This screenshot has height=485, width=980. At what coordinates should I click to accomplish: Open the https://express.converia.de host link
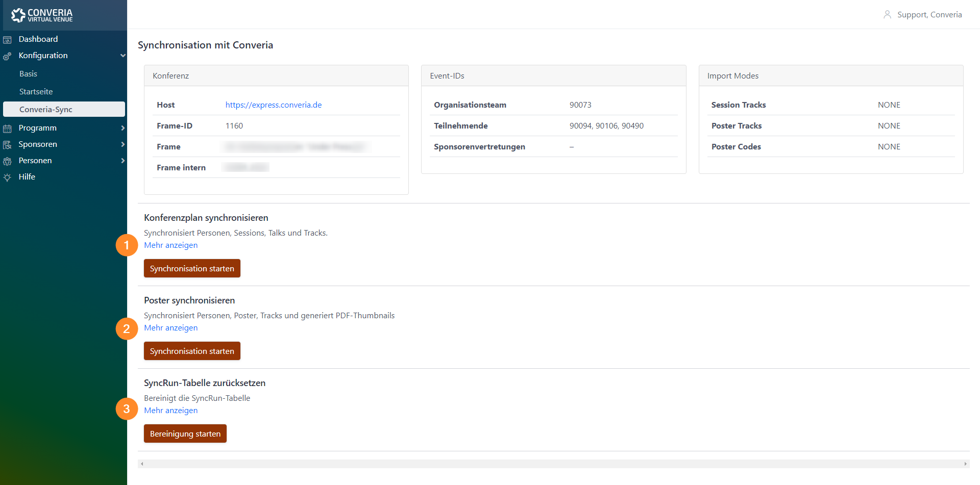click(274, 105)
